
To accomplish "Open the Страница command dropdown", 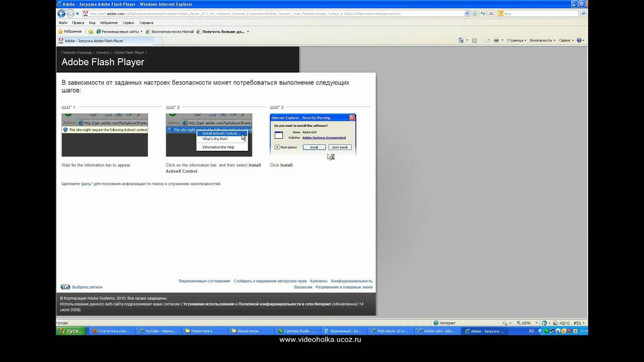I will 517,40.
